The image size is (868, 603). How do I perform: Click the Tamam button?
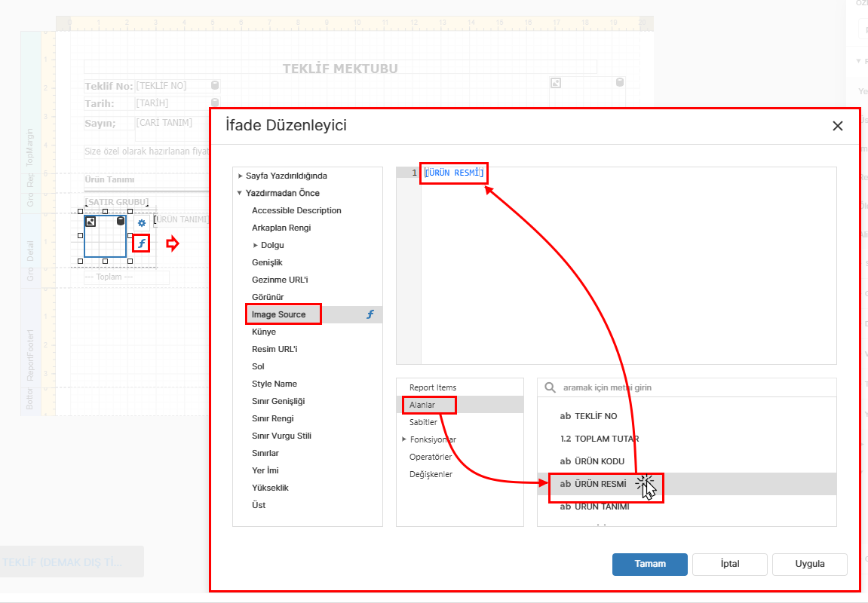(650, 565)
